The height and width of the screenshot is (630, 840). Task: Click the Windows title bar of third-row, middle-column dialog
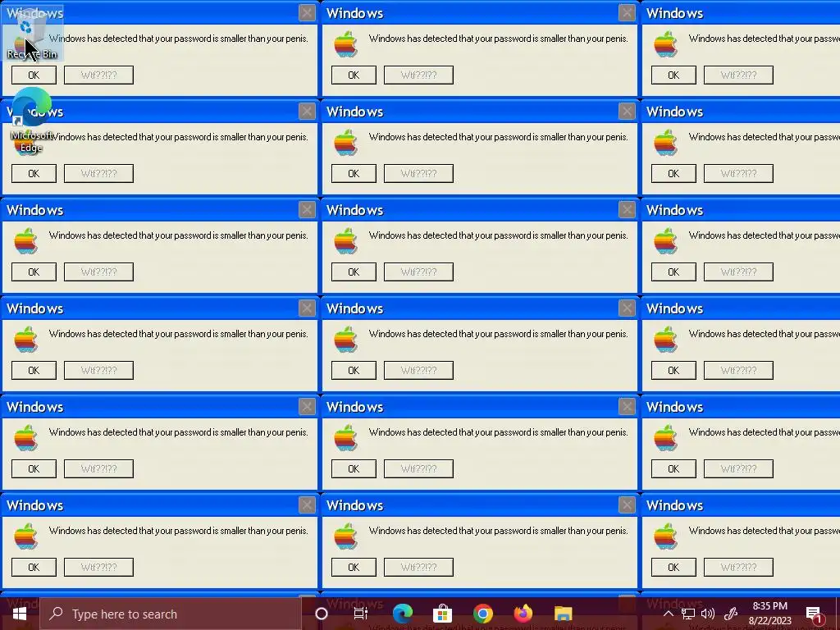click(479, 210)
